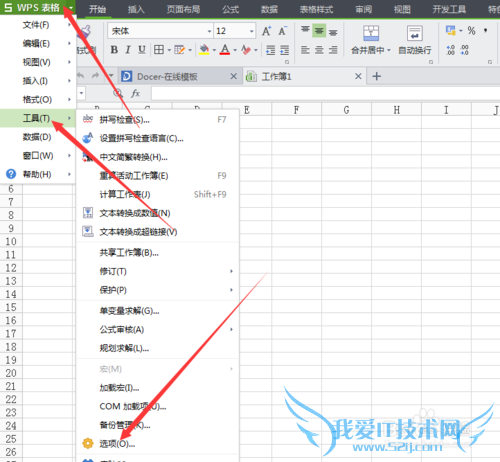500x462 pixels.
Task: Select vertical middle align icon
Action: point(319,31)
